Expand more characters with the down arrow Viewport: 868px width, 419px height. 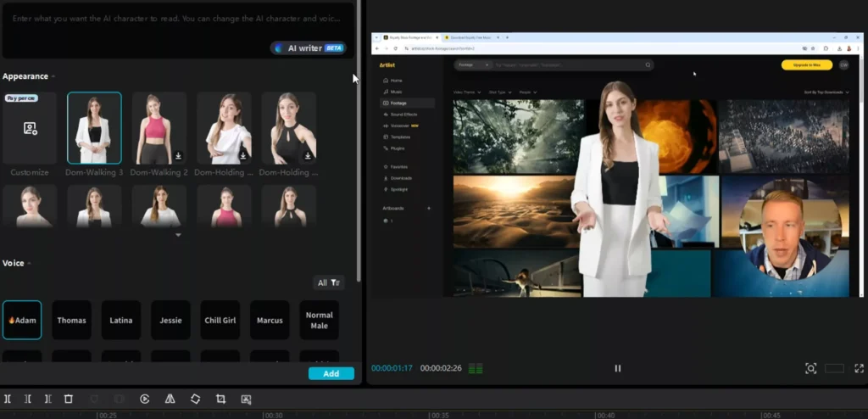[x=178, y=235]
